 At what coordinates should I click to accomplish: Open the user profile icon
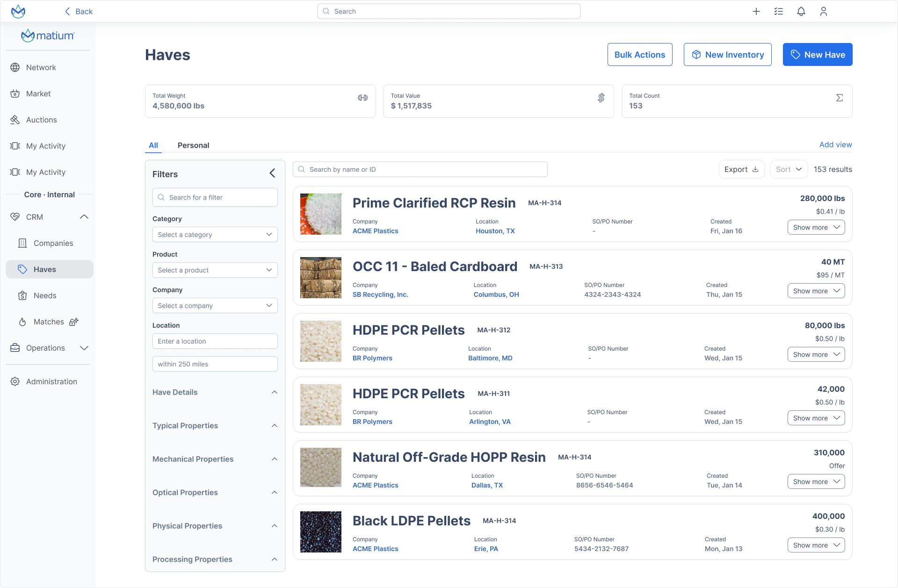click(x=824, y=11)
